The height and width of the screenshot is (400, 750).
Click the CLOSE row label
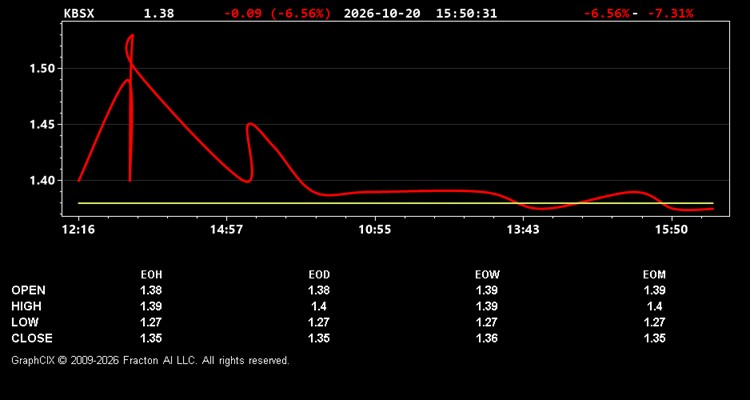tap(32, 338)
